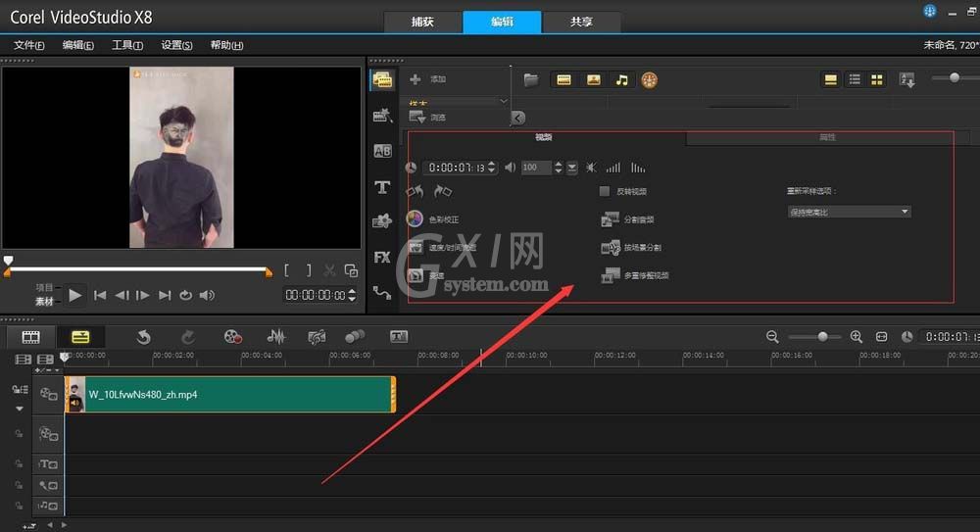Viewport: 980px width, 532px height.
Task: Open Record/Capture option icon
Action: (233, 337)
